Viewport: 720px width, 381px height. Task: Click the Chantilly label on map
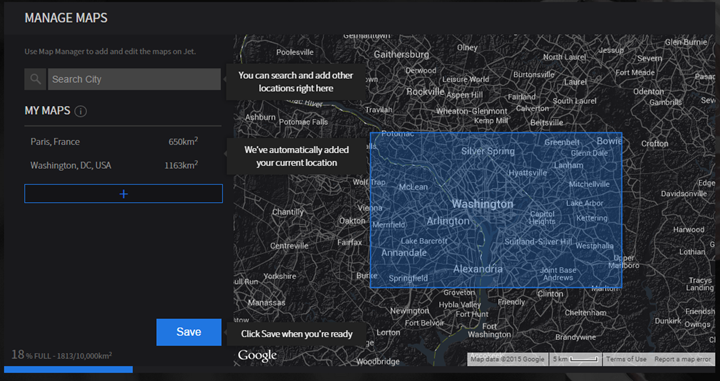tap(288, 212)
